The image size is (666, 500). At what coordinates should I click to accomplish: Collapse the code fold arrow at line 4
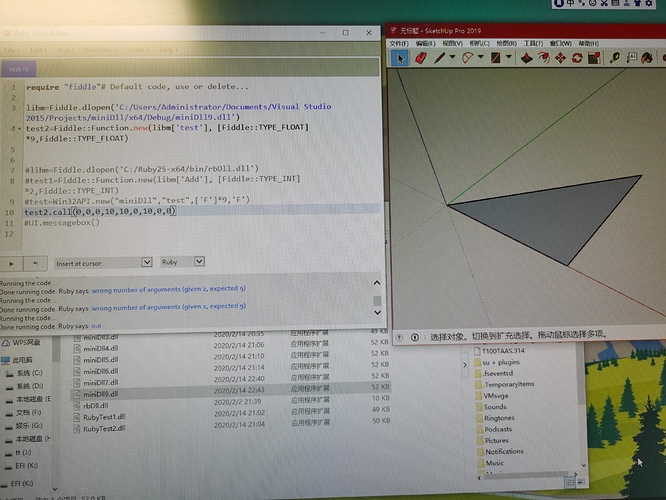click(x=19, y=129)
